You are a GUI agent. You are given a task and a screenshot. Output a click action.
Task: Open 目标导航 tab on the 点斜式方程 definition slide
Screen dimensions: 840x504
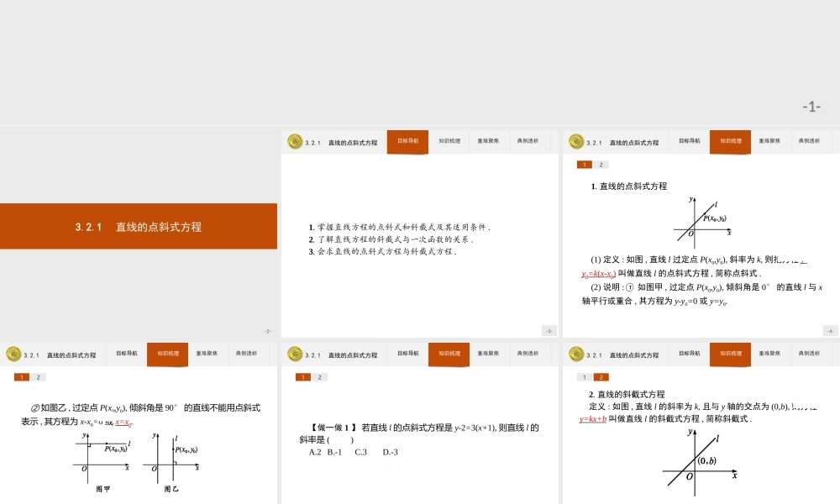tap(690, 141)
